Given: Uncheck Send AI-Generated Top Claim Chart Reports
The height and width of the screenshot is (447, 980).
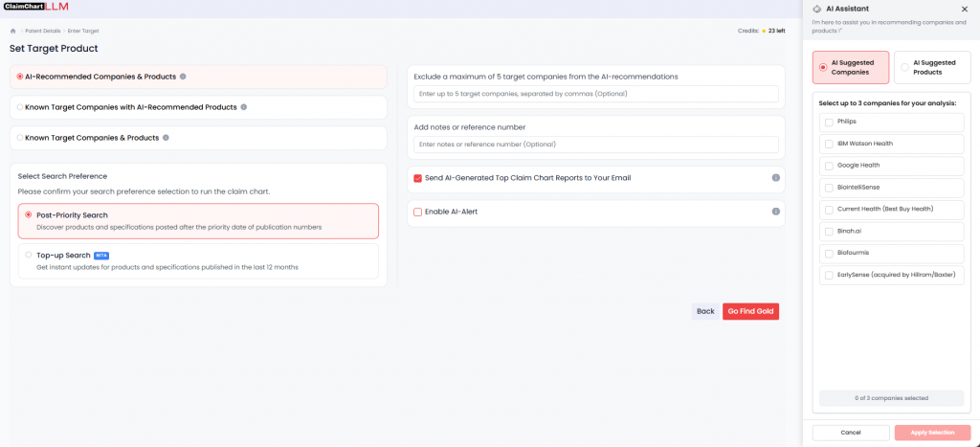Looking at the screenshot, I should 417,178.
